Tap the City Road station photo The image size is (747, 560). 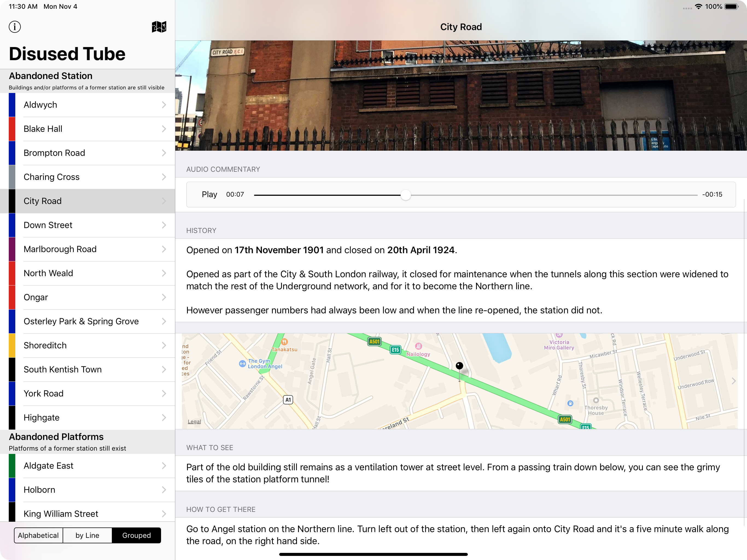coord(461,96)
